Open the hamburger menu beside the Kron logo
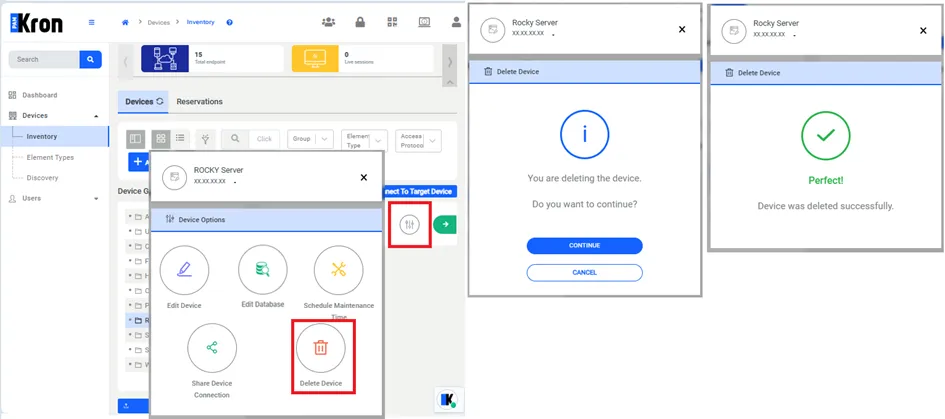Screen dimensions: 945x419 coord(92,22)
